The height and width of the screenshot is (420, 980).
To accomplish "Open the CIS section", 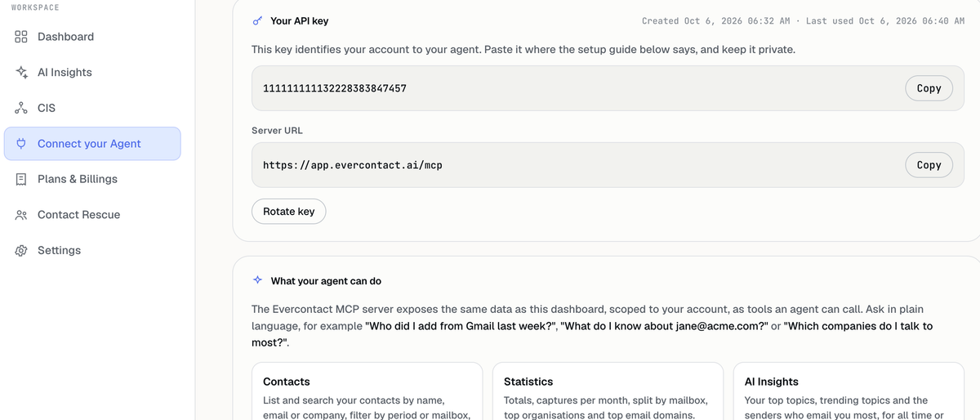I will [92, 108].
